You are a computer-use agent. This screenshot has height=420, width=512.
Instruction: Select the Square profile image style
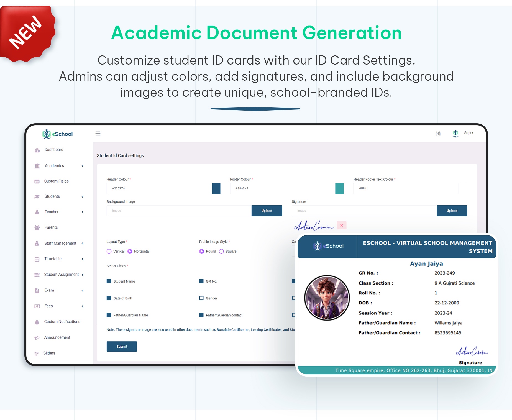(x=221, y=251)
